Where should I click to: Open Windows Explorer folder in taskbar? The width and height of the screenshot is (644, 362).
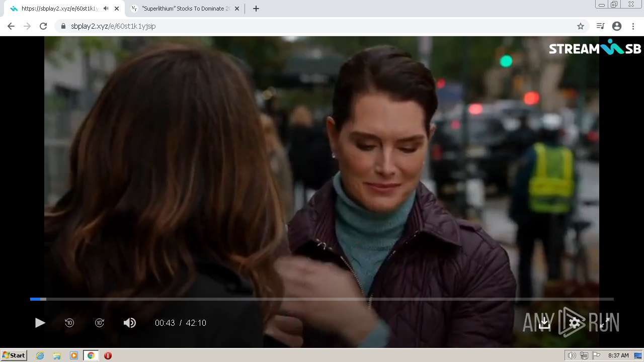[57, 355]
